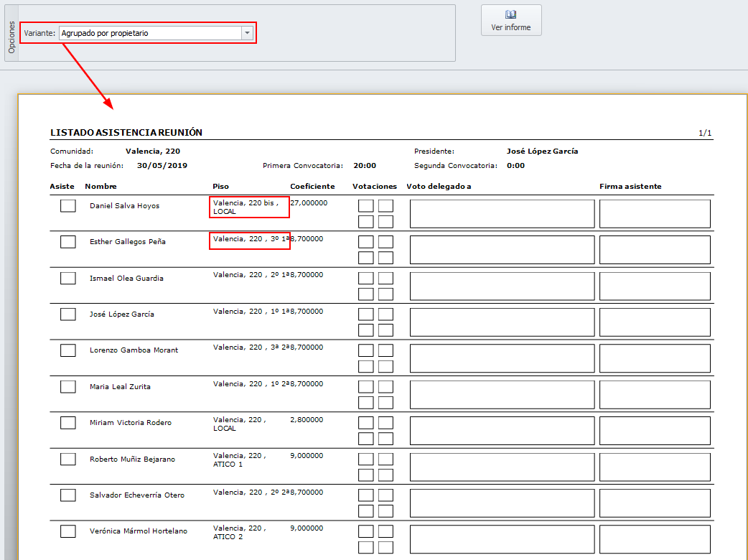Mark Asiste box for Verónica Mármol Hortelano
This screenshot has width=748, height=560.
coord(68,531)
